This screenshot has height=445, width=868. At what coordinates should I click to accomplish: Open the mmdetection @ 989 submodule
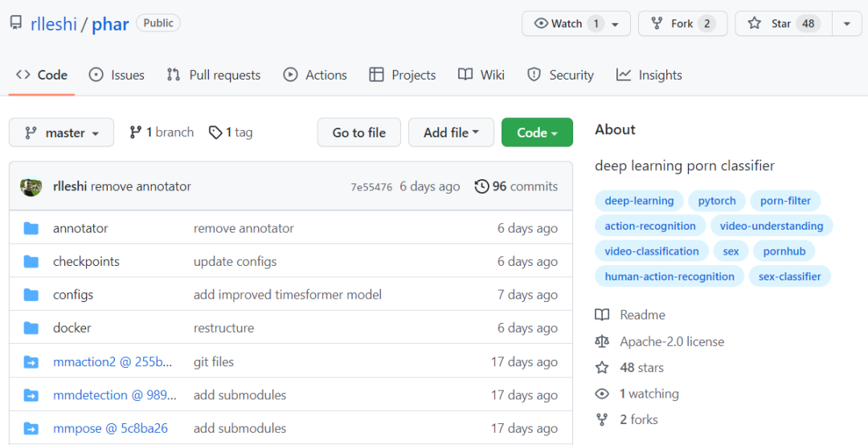pos(115,394)
